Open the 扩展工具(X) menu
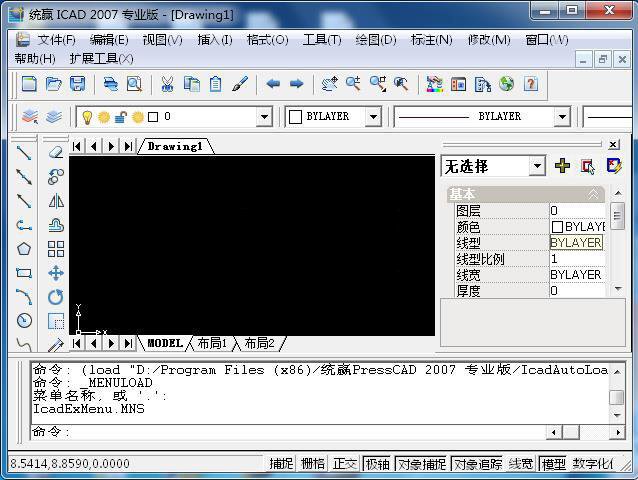 101,59
